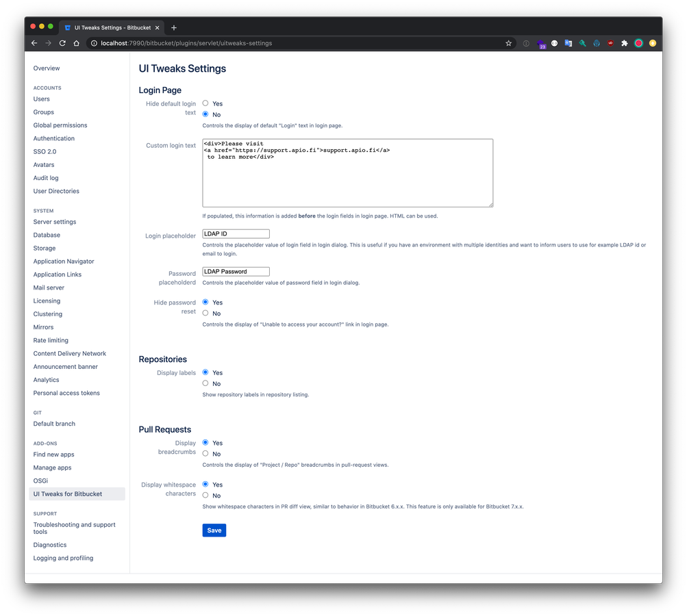Open SSO 2.0 settings
The image size is (687, 616).
click(45, 151)
